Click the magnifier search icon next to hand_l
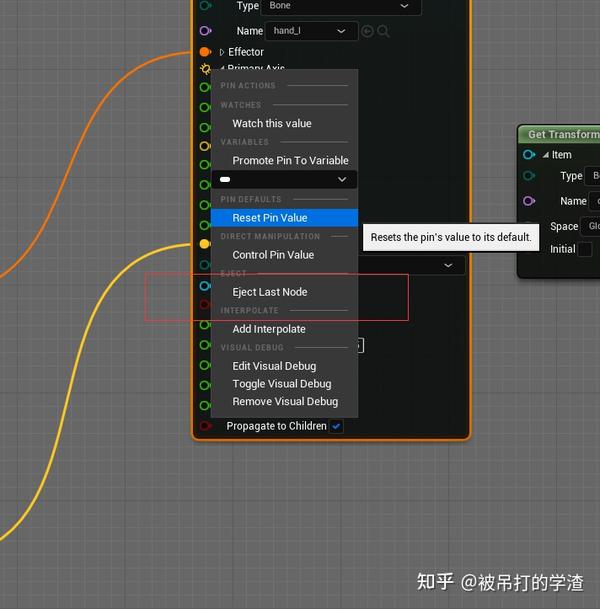This screenshot has width=600, height=609. click(x=383, y=31)
